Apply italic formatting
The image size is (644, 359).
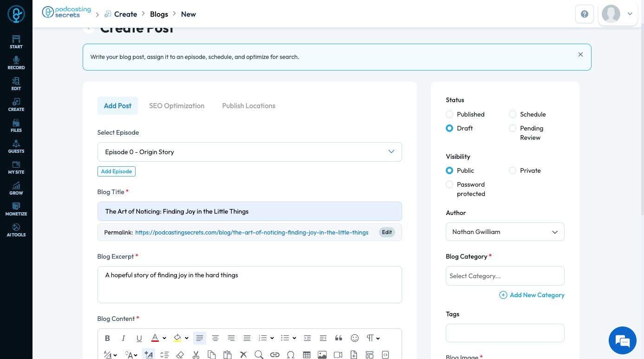tap(123, 338)
